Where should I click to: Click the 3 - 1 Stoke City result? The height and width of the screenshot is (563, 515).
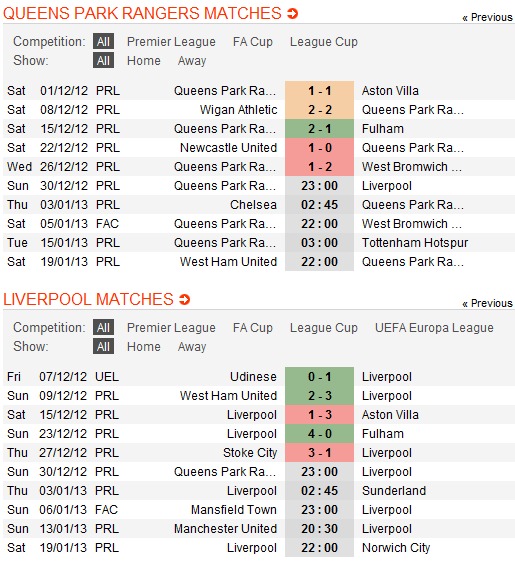[x=319, y=453]
